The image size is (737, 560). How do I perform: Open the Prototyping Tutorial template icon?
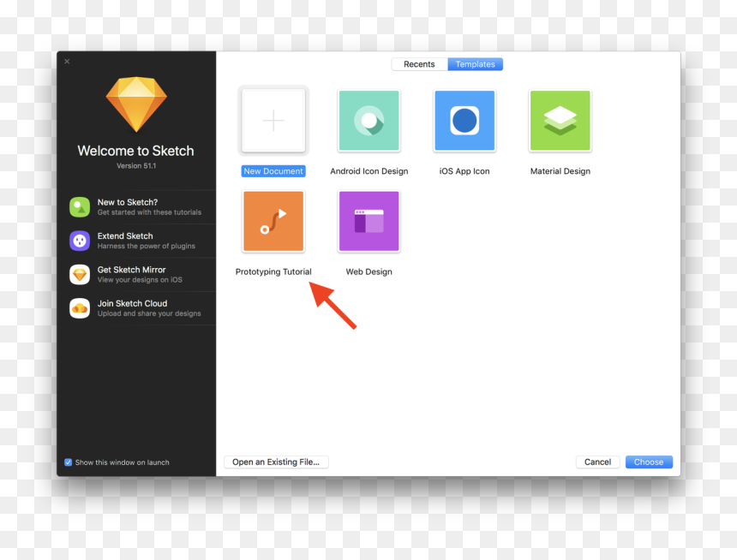click(x=273, y=221)
